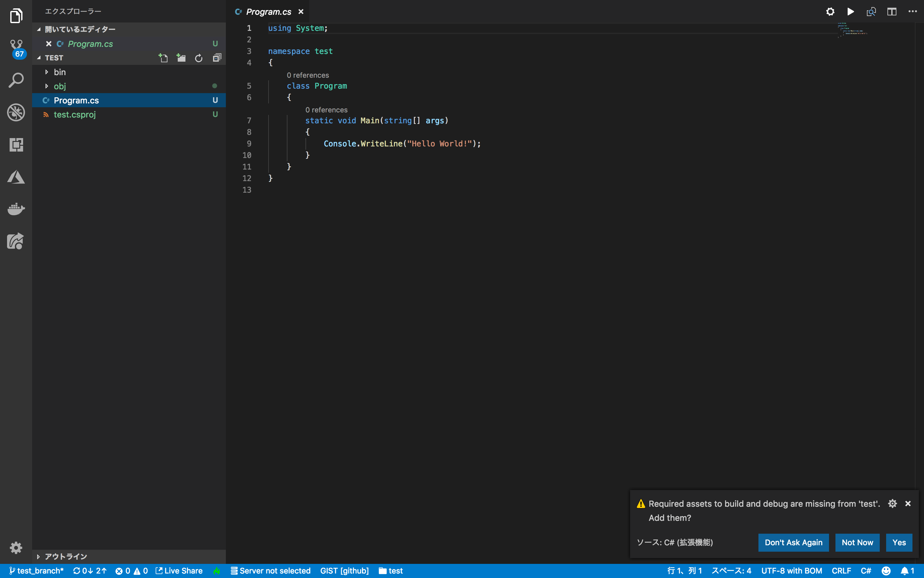
Task: Refresh the TEST explorer
Action: [199, 58]
